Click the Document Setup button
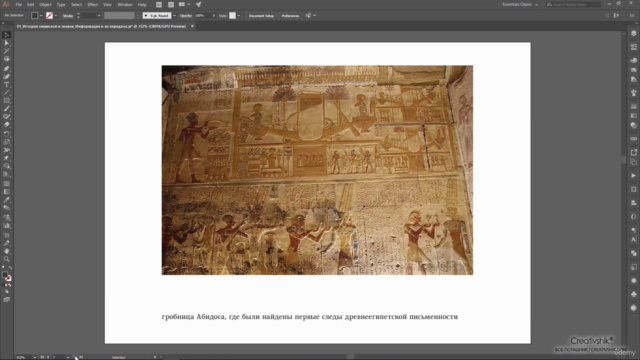This screenshot has width=640, height=360. click(x=261, y=16)
